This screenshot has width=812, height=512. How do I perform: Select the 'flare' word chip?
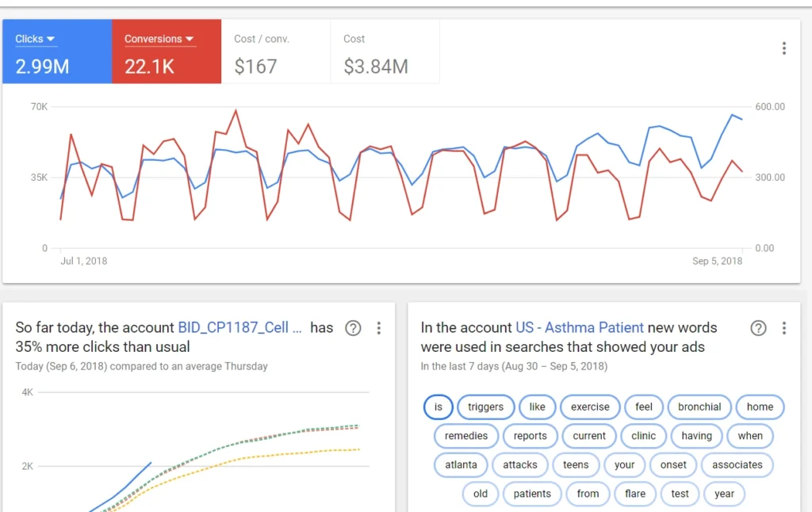click(635, 494)
